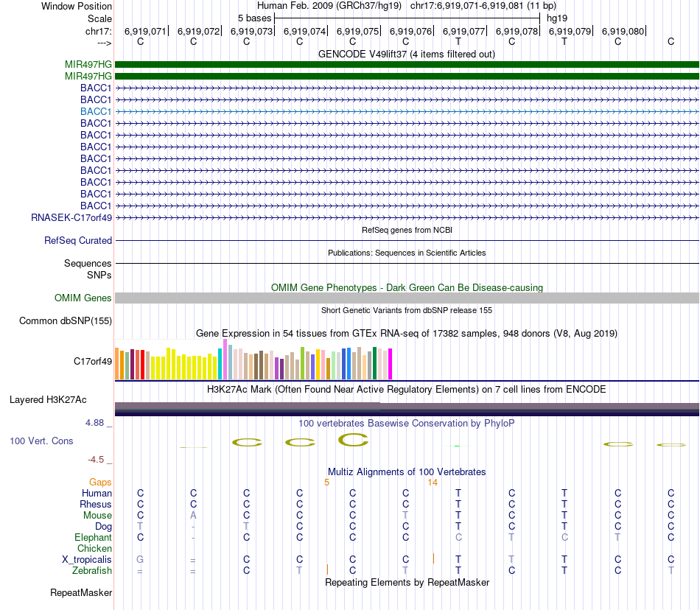Click the light-blue BACC1 transcript label
Screen dimensions: 700x610
click(96, 111)
